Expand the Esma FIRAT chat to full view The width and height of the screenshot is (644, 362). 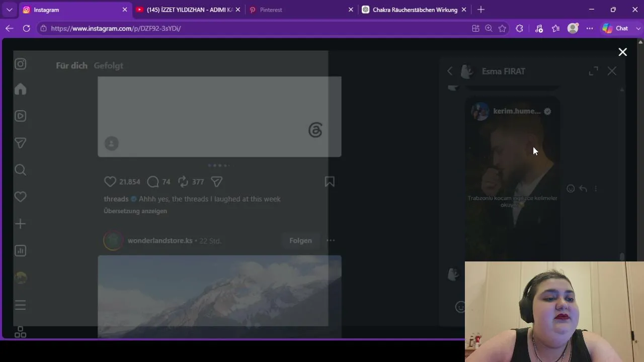594,71
